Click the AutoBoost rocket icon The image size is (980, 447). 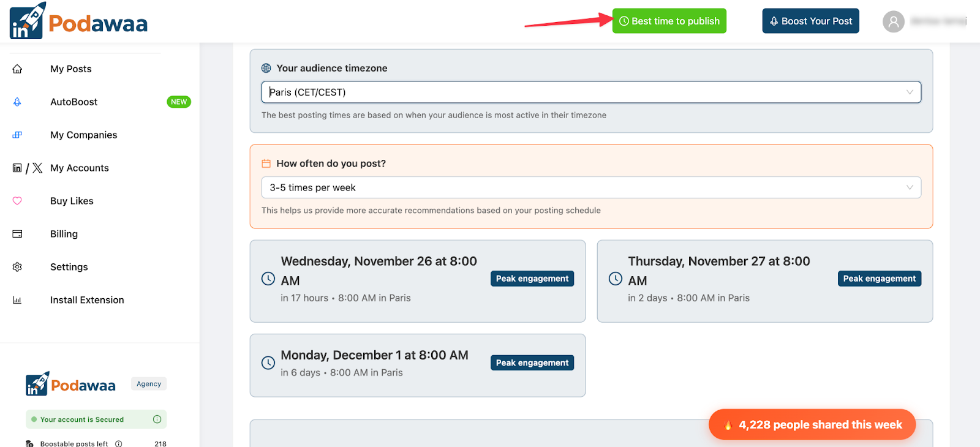[x=17, y=102]
